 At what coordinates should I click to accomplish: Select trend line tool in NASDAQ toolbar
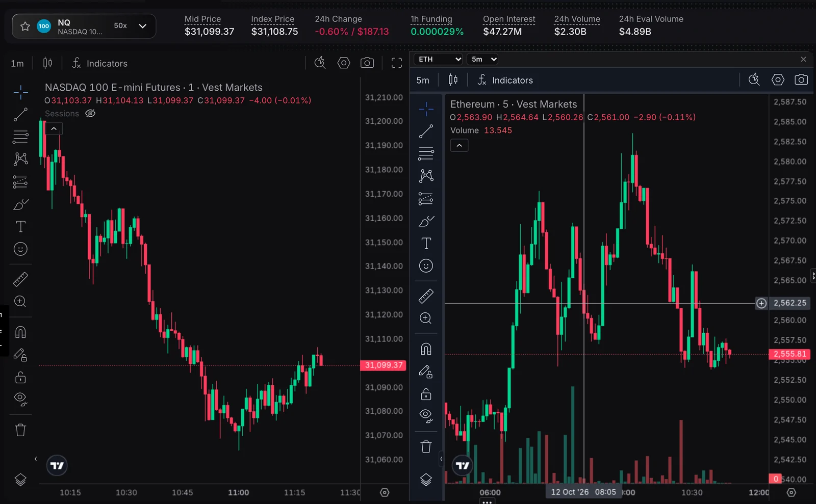click(x=20, y=115)
